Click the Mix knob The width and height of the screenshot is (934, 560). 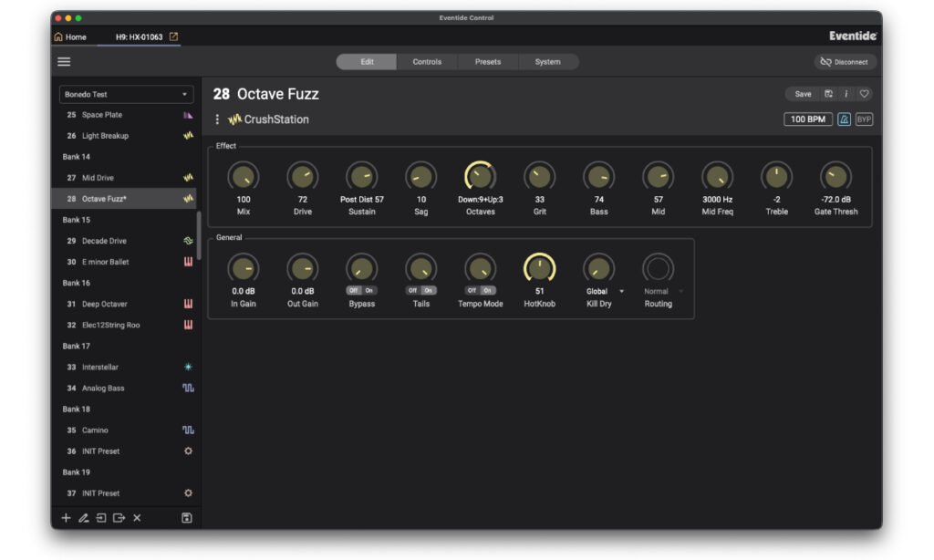pyautogui.click(x=243, y=176)
